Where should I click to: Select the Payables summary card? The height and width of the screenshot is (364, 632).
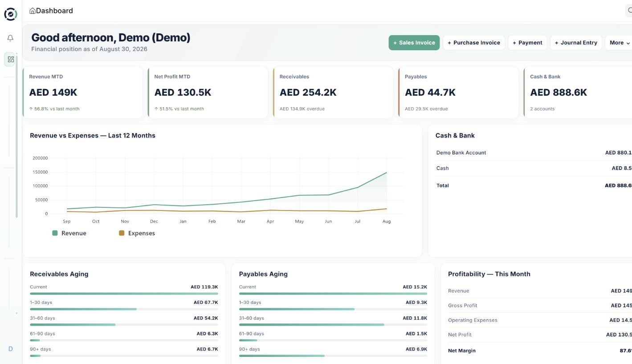[458, 93]
